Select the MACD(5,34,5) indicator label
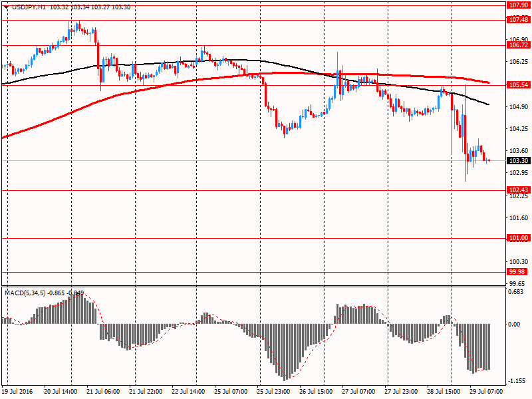This screenshot has width=532, height=399. pos(25,293)
